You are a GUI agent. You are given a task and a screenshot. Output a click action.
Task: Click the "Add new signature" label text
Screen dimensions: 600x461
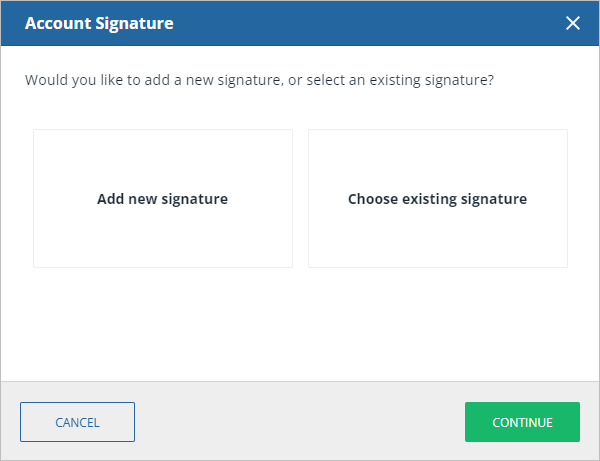click(163, 199)
